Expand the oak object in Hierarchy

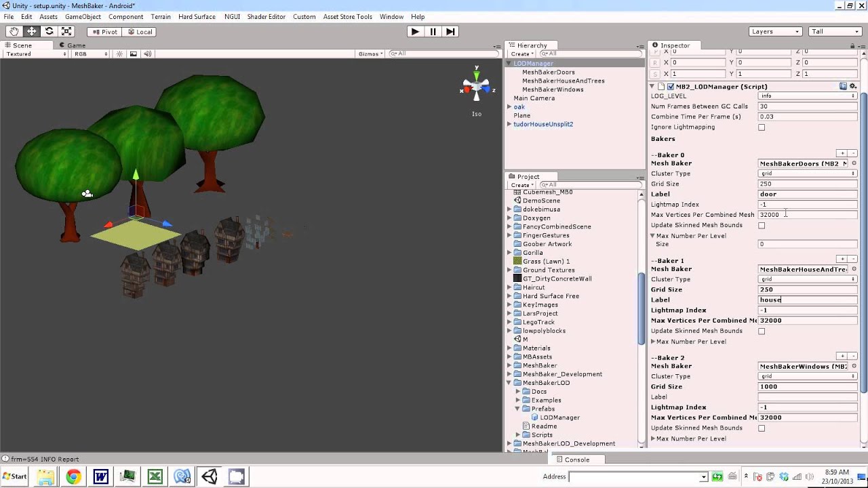509,107
